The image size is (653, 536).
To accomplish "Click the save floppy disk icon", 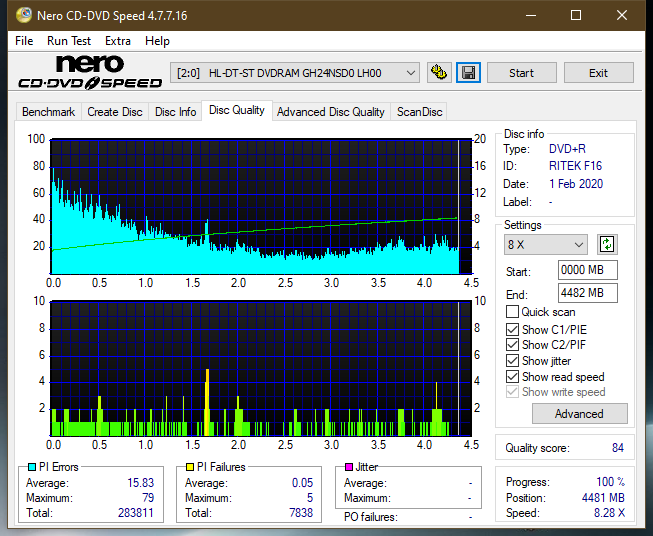I will 468,73.
